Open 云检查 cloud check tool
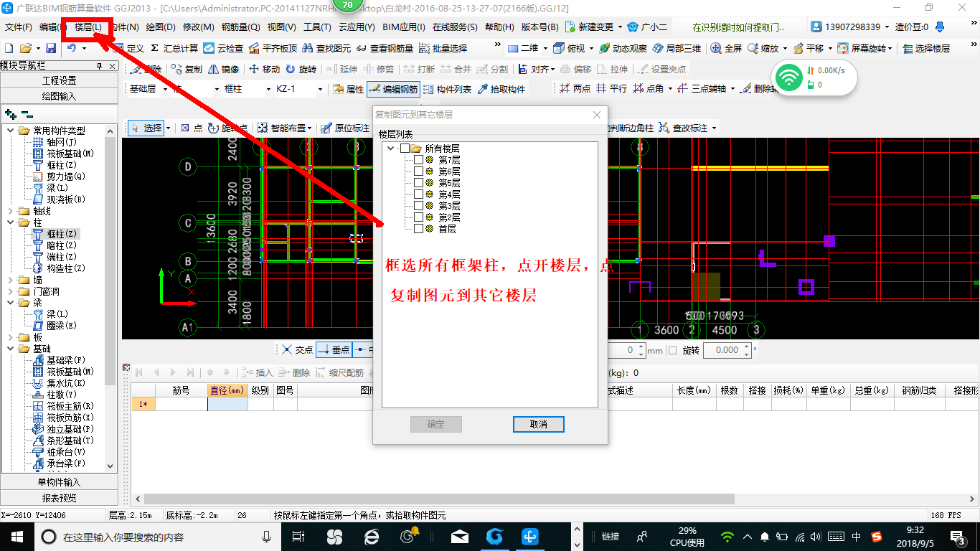The width and height of the screenshot is (980, 551). 223,48
